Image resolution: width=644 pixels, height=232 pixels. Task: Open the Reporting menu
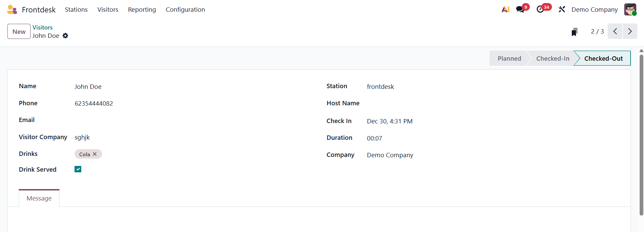click(142, 10)
